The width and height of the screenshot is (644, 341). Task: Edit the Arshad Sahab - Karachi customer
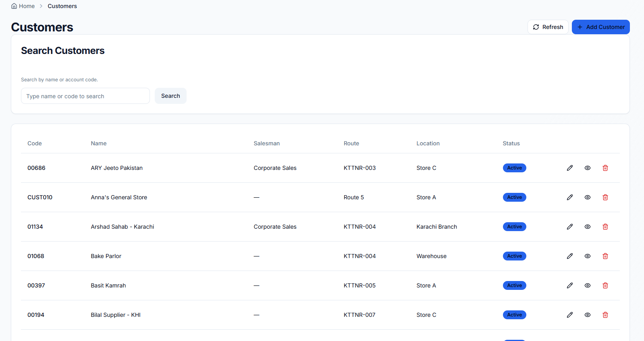click(569, 227)
